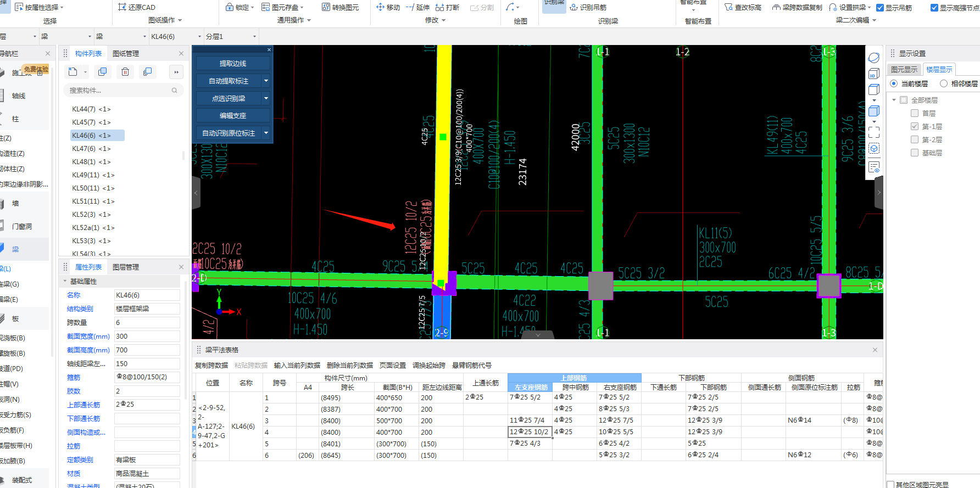Click the new component icon
The height and width of the screenshot is (488, 980).
click(x=73, y=72)
